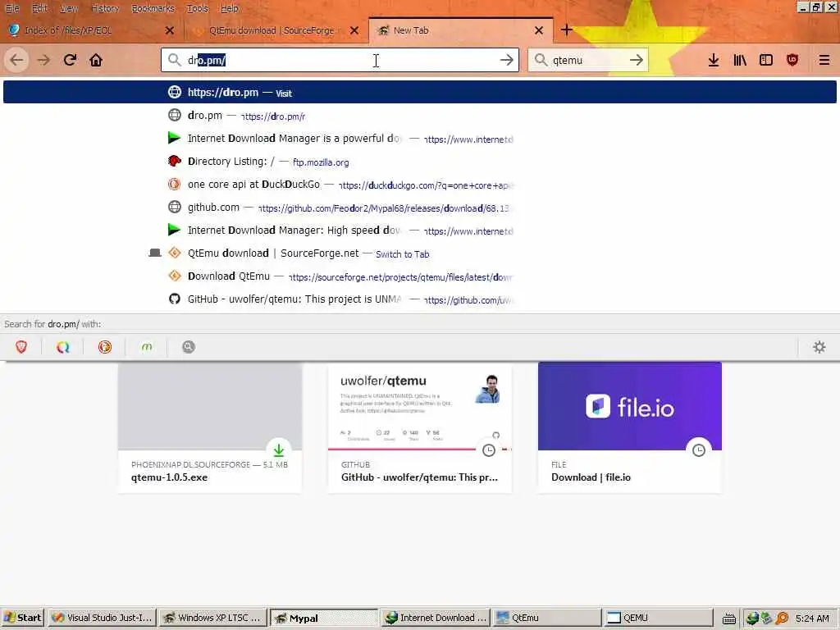Select GitHub - uwolfer/qtemu suggestion row
Image resolution: width=840 pixels, height=630 pixels.
(x=420, y=299)
